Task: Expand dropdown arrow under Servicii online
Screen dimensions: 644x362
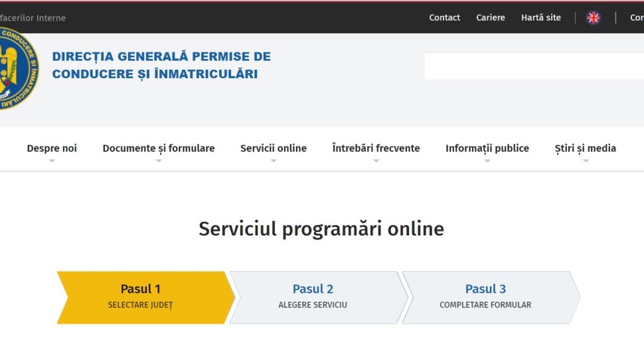Action: coord(274,160)
